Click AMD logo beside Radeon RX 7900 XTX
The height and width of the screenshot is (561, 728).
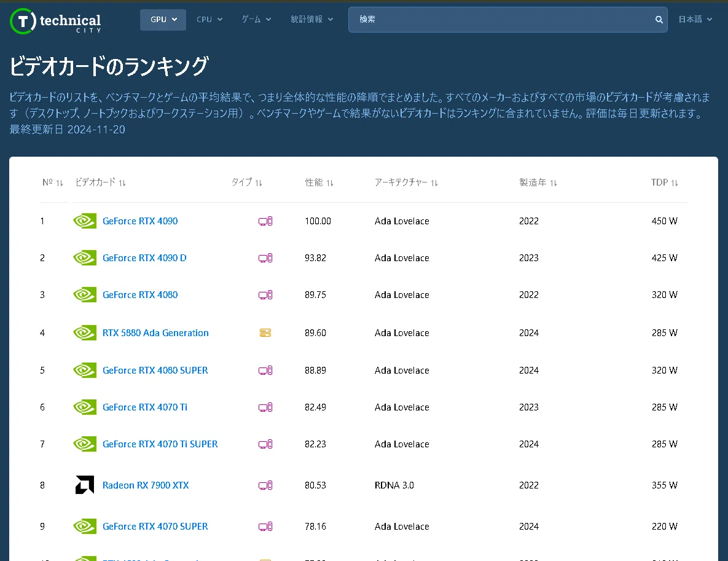point(85,485)
